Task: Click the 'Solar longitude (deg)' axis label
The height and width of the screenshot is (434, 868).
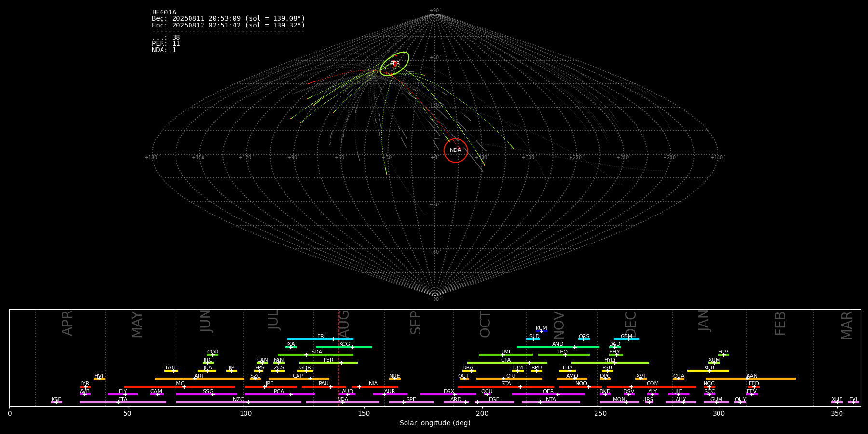Action: (435, 423)
